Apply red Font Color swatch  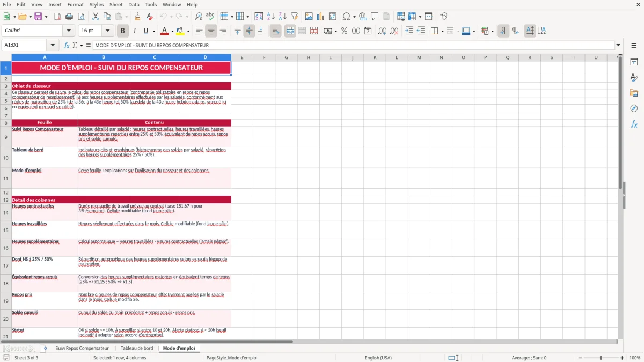165,31
